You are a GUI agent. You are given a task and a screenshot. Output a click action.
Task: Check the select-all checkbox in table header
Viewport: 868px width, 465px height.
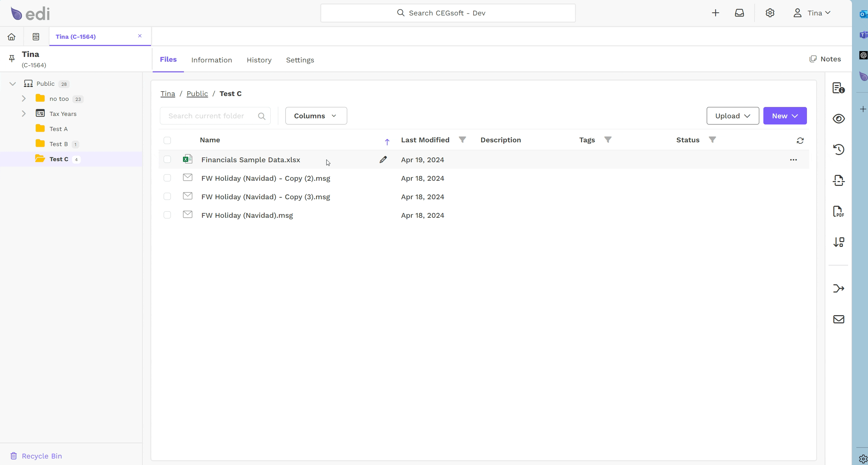[x=167, y=140]
